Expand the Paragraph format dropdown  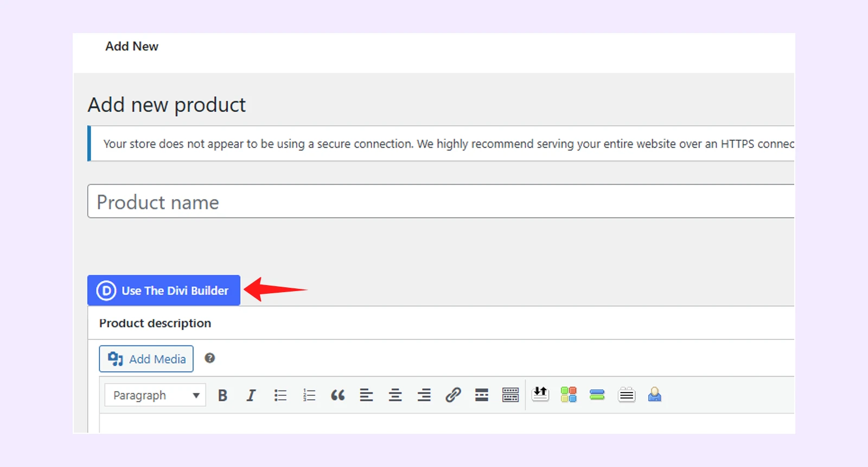point(155,395)
